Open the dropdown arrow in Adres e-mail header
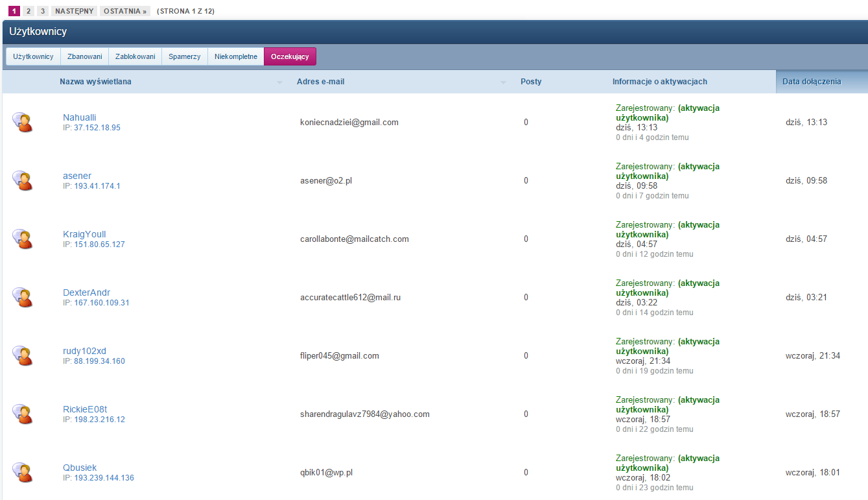 pos(503,82)
